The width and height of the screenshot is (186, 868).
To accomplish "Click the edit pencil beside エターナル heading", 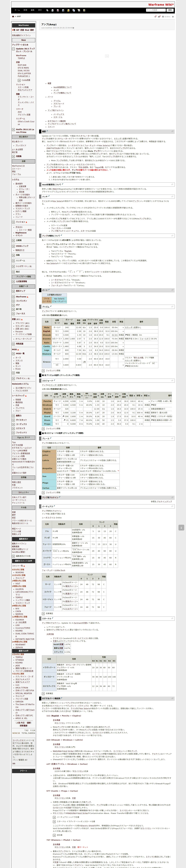I will [x=53, y=618].
